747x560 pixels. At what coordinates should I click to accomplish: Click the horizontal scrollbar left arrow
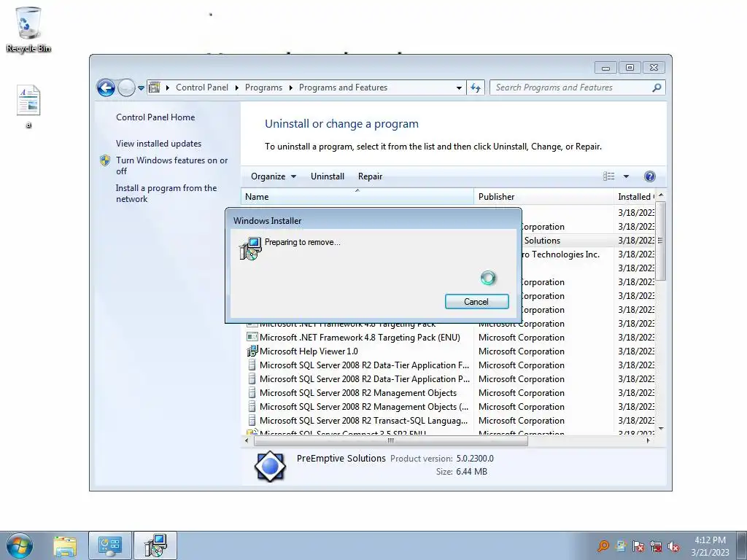(247, 441)
